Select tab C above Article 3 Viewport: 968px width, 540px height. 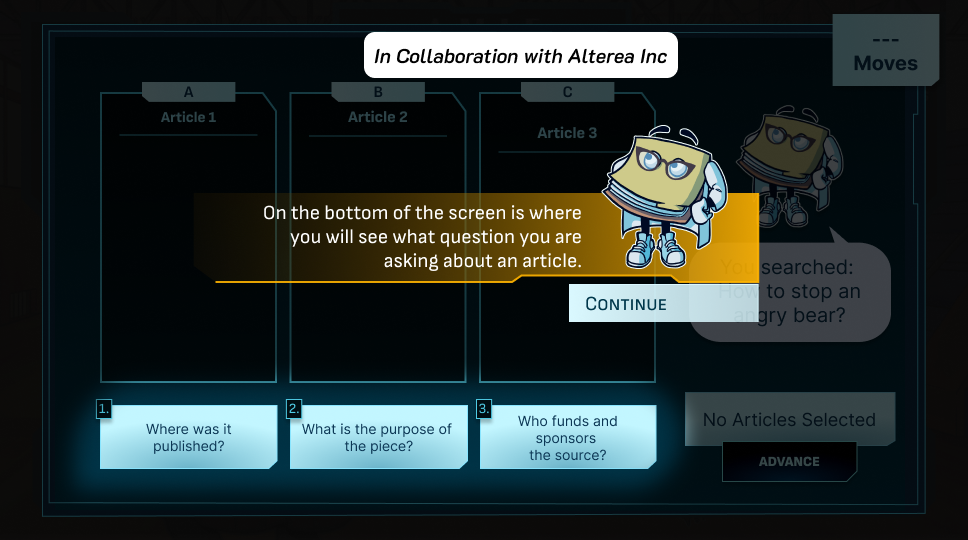pos(567,92)
